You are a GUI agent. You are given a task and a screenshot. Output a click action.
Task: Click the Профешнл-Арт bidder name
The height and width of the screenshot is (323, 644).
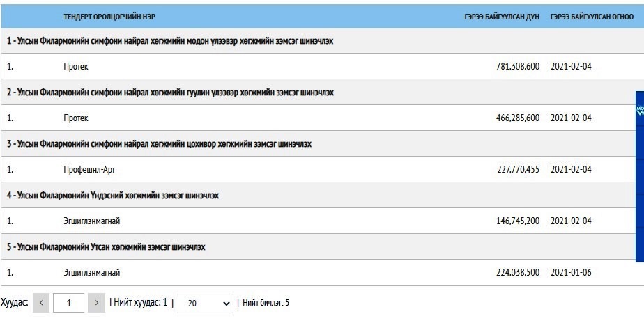click(x=89, y=169)
